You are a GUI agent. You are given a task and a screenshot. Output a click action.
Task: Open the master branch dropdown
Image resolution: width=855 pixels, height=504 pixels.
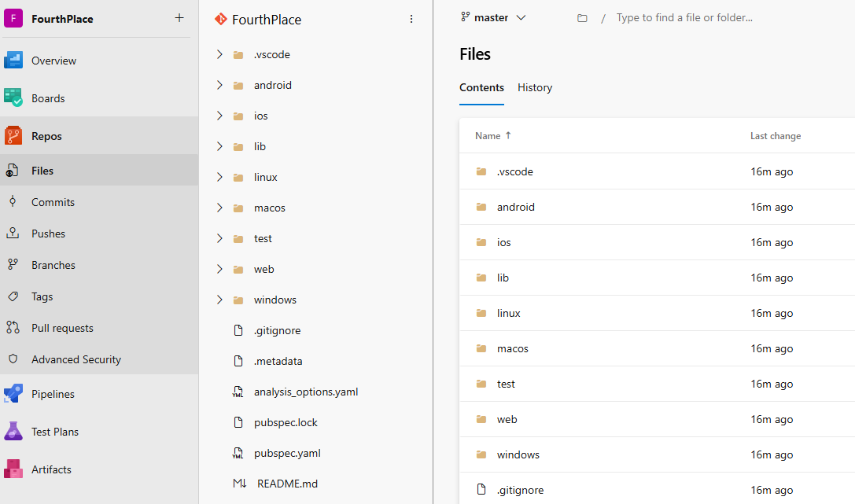[x=493, y=17]
